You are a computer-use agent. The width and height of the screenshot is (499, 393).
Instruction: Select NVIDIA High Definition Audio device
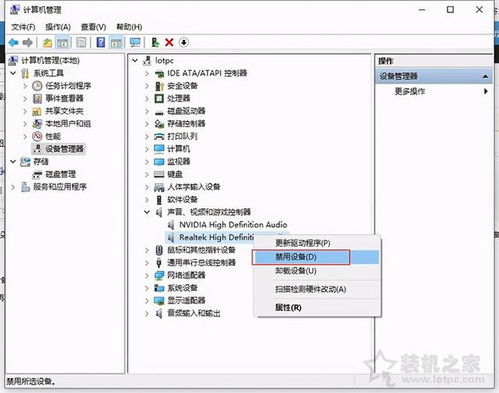[233, 225]
